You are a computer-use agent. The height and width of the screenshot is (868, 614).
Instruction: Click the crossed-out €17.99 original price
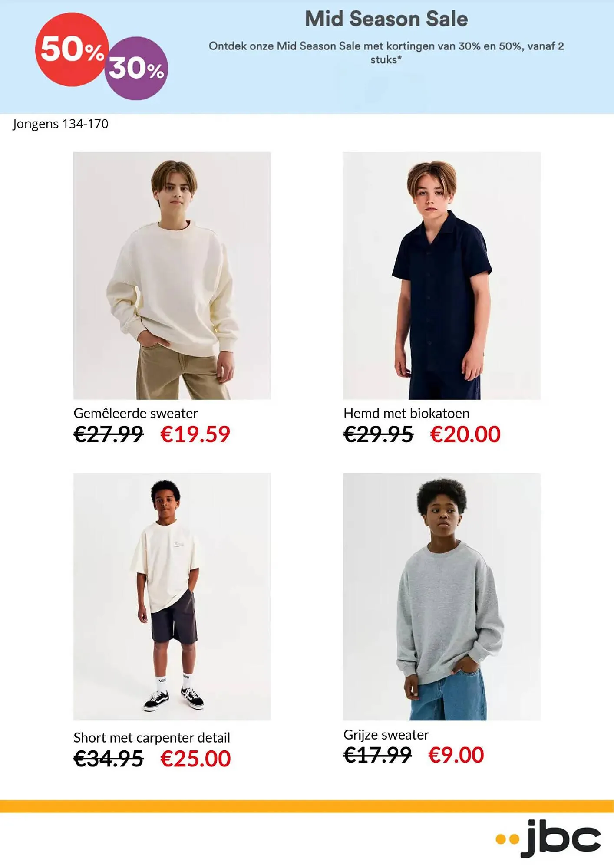click(x=377, y=755)
